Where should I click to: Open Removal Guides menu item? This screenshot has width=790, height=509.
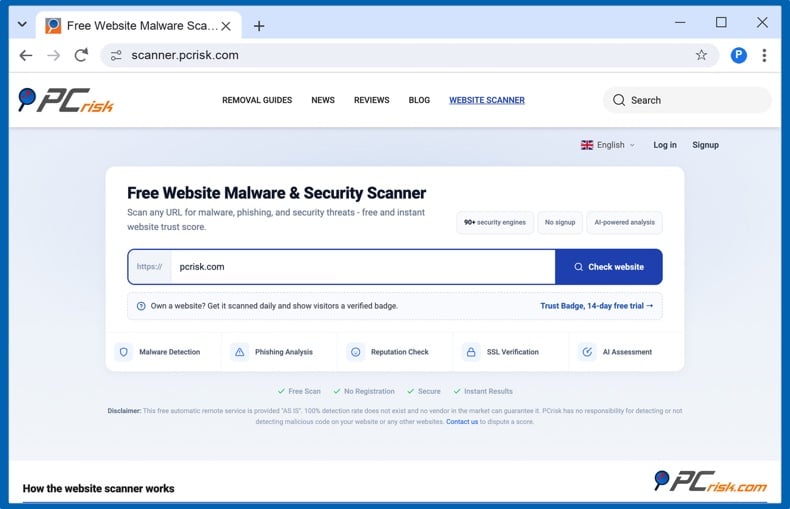tap(257, 100)
